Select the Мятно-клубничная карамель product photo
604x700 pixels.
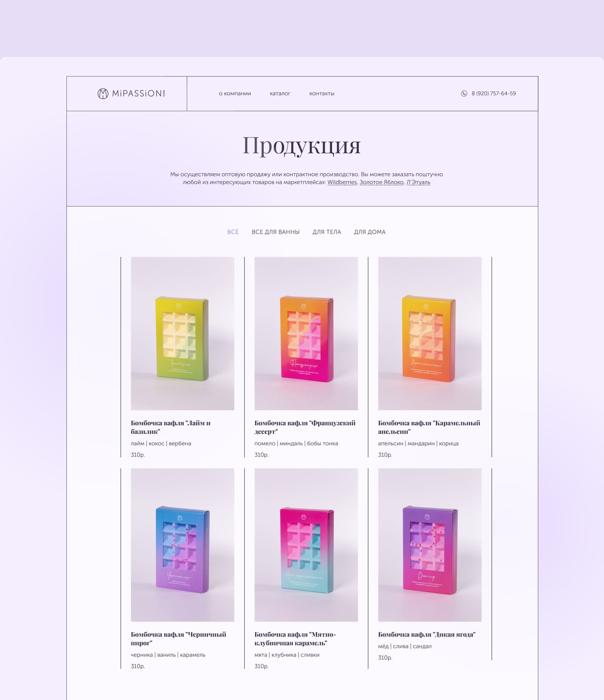click(x=306, y=545)
